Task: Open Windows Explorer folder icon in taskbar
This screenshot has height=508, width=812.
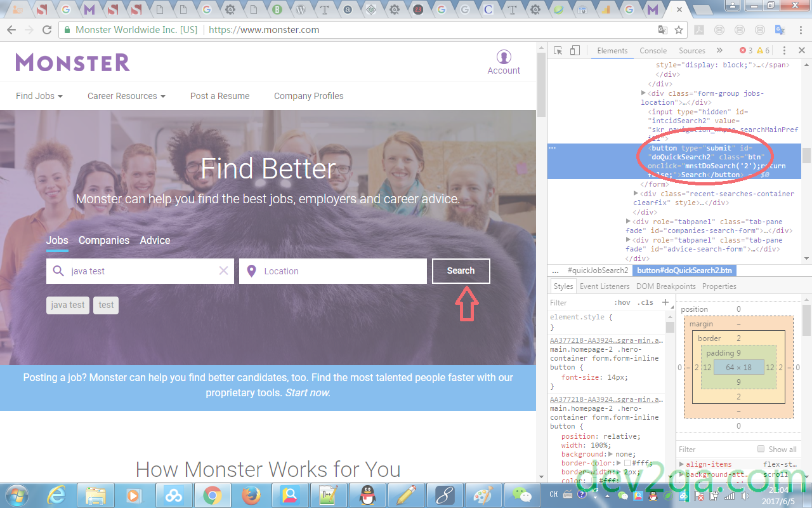Action: point(95,495)
